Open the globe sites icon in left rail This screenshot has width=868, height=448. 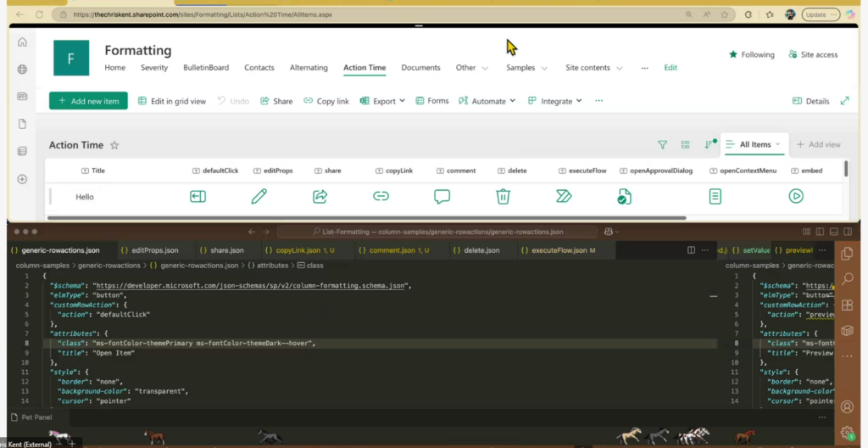tap(22, 70)
